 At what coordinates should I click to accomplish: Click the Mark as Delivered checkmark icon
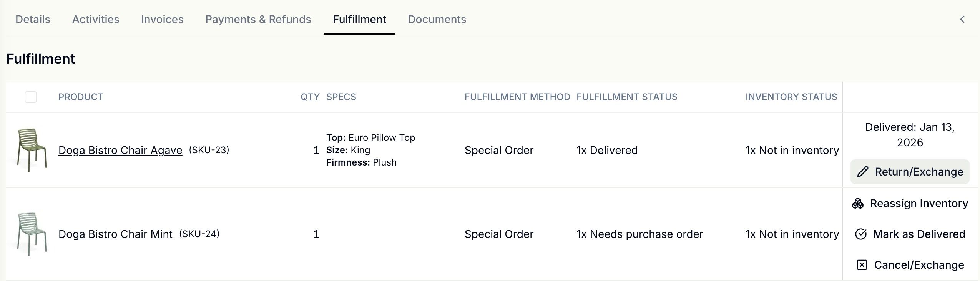[861, 234]
